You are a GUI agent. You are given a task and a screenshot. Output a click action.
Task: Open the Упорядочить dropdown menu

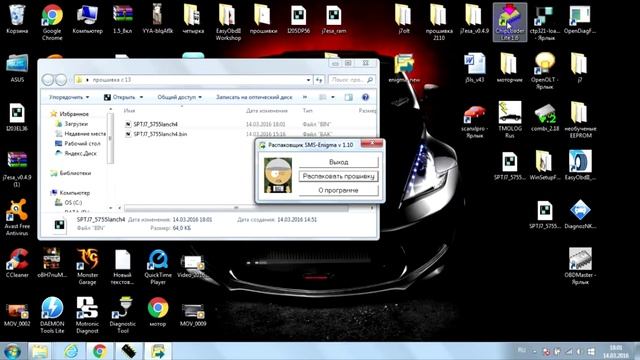[69, 97]
